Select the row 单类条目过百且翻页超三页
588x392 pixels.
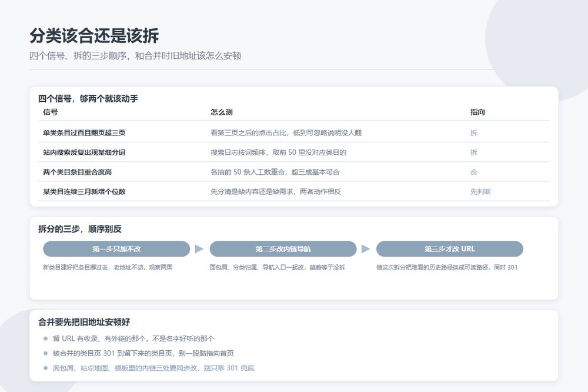(x=294, y=132)
